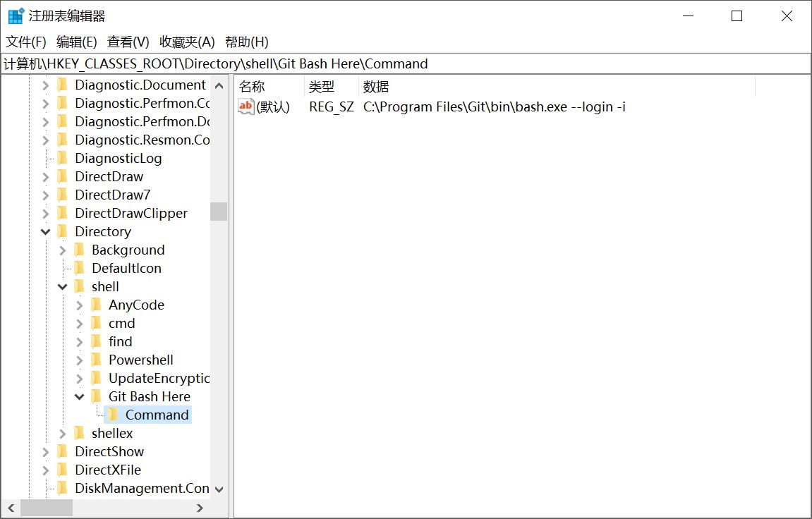
Task: Click horizontal scroll right arrow in tree
Action: [200, 508]
